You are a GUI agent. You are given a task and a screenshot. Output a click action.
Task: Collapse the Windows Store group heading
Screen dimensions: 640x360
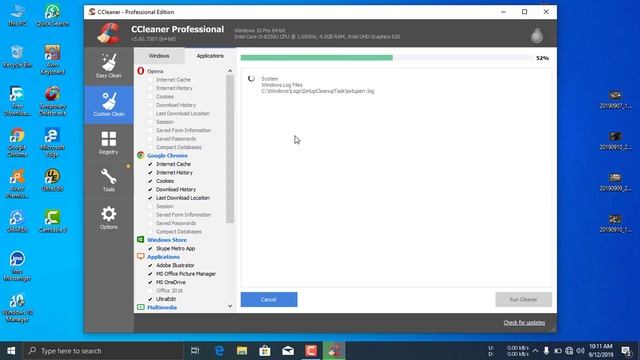pyautogui.click(x=167, y=240)
